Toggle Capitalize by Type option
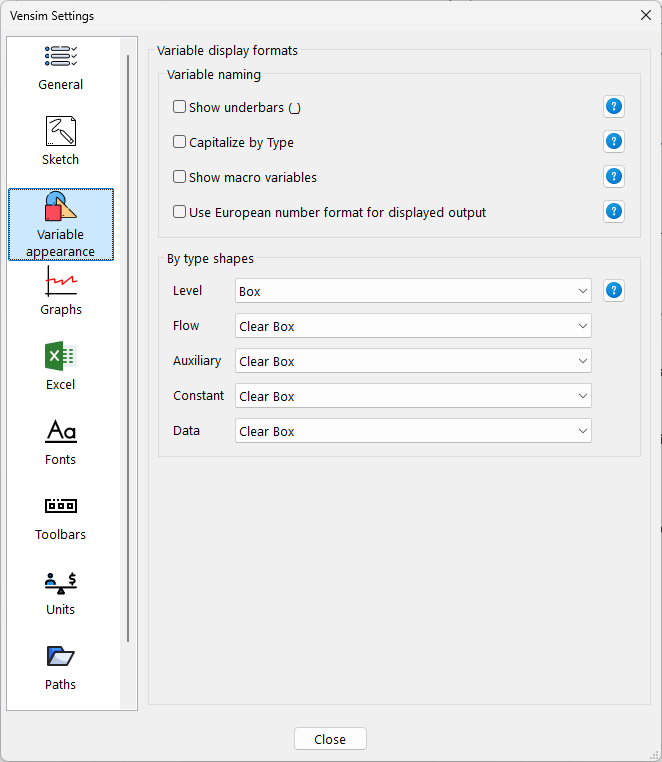Viewport: 662px width, 762px height. (x=180, y=142)
